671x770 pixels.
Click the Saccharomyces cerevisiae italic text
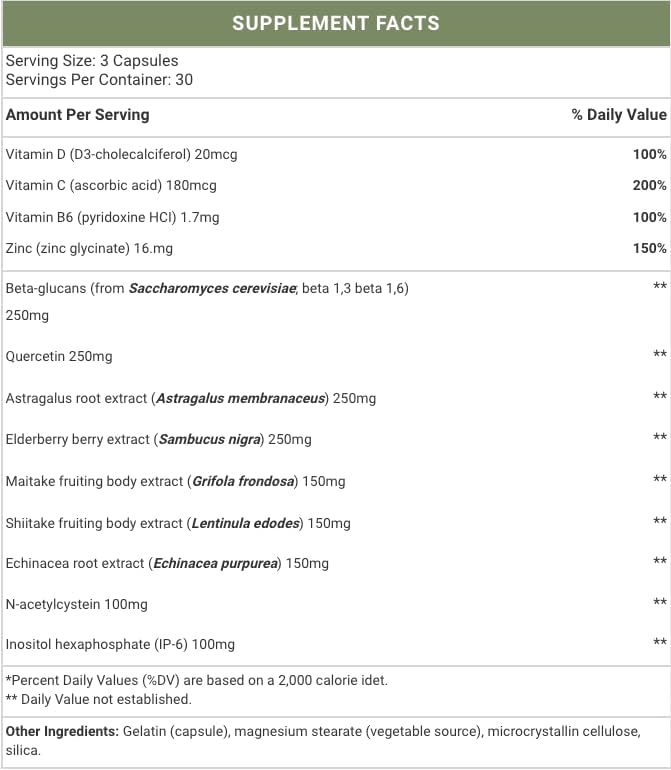coord(213,288)
